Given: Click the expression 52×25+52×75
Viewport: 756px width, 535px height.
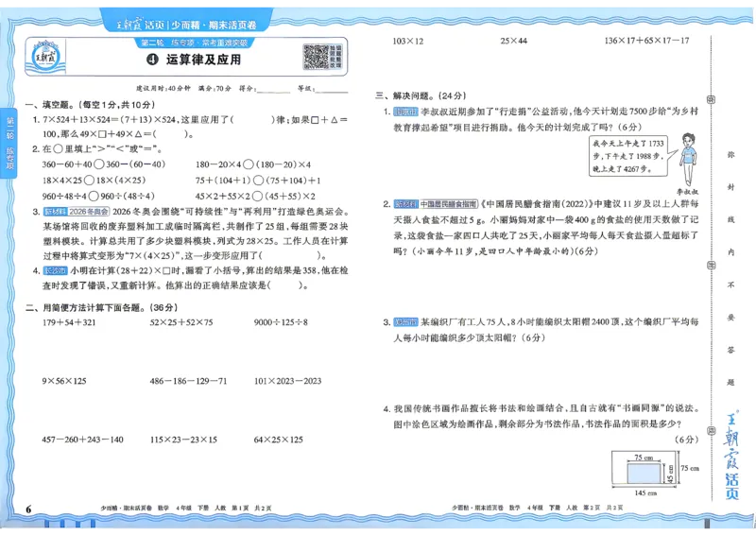Looking at the screenshot, I should [180, 322].
